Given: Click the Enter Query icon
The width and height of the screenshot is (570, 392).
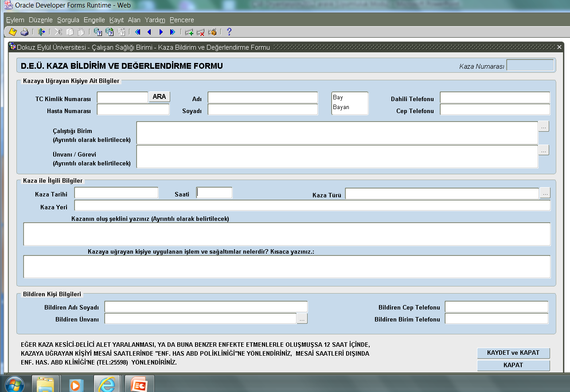Looking at the screenshot, I should [x=98, y=32].
